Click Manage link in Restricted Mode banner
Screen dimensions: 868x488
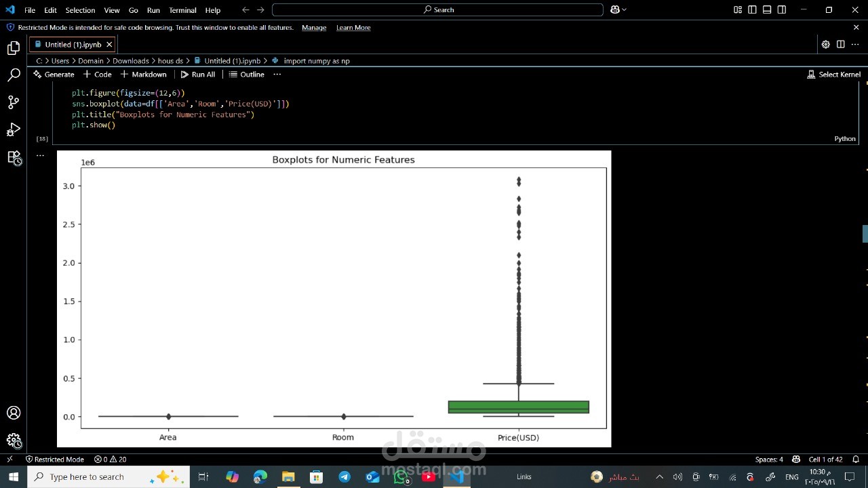(x=314, y=28)
